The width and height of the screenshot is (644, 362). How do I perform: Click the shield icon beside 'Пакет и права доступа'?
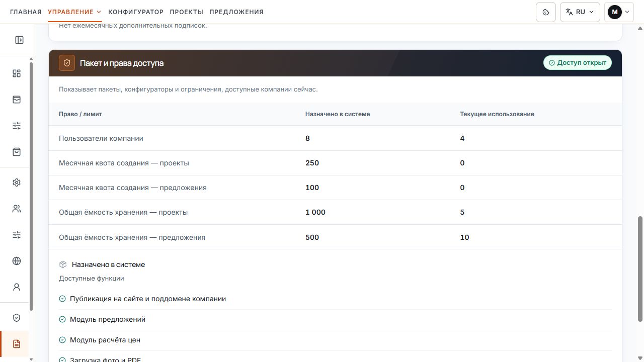pos(67,63)
